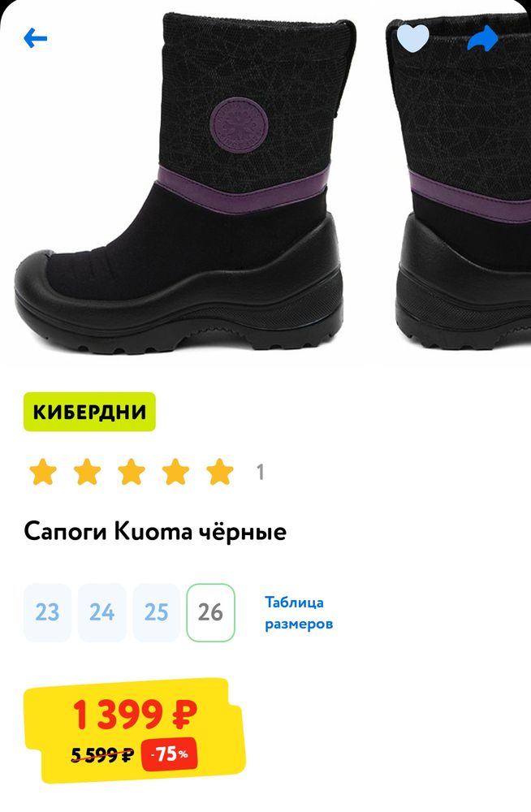This screenshot has height=812, width=531.
Task: Add boots to favorites with heart icon
Action: point(413,39)
